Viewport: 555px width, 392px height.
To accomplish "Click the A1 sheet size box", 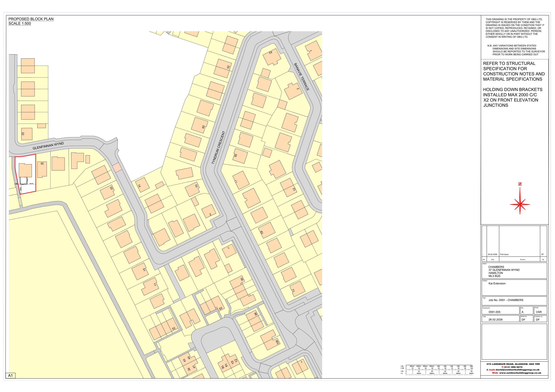I will (x=10, y=376).
